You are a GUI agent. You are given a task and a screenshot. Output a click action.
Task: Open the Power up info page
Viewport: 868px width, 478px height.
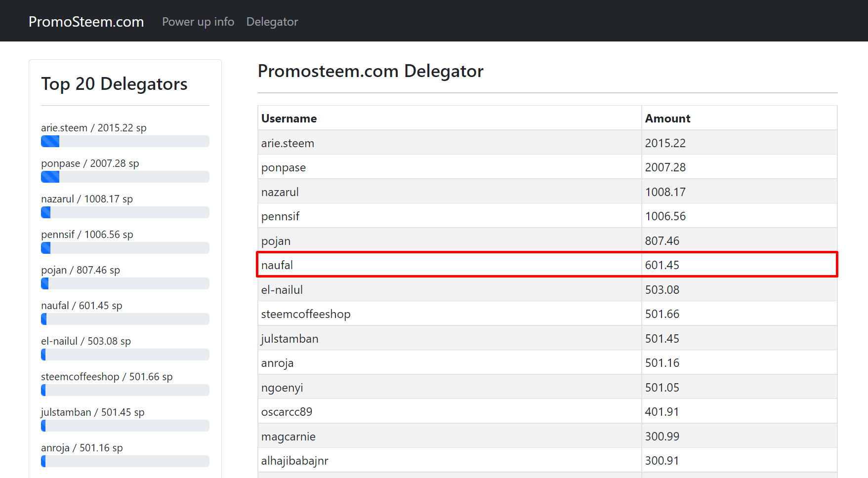point(198,22)
